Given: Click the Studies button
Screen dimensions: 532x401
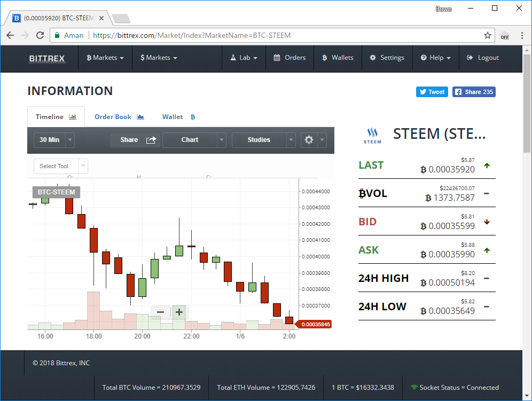Looking at the screenshot, I should click(x=259, y=140).
